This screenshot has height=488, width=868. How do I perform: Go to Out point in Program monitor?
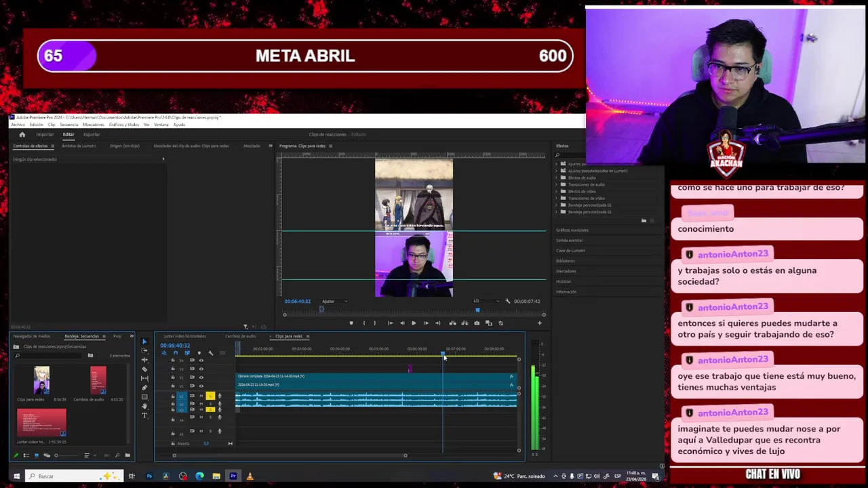click(437, 323)
